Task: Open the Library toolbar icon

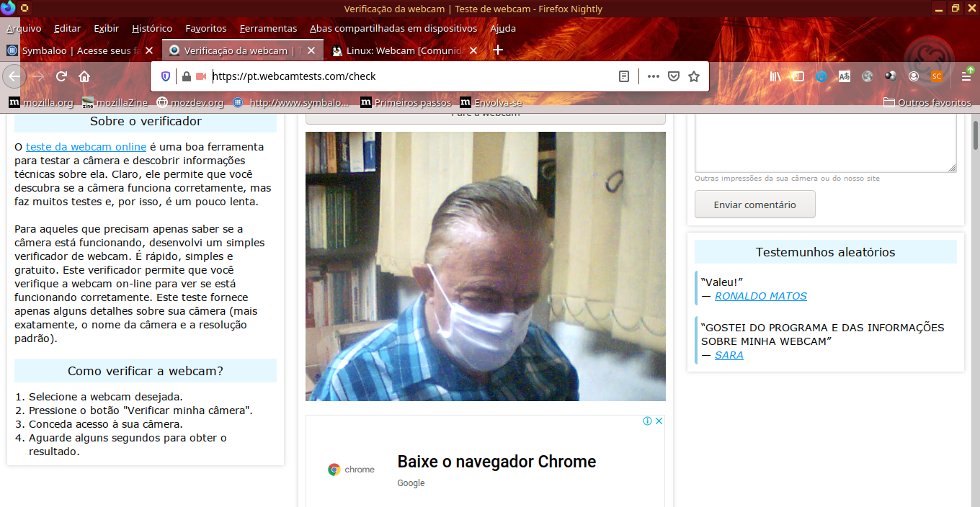Action: (x=776, y=76)
